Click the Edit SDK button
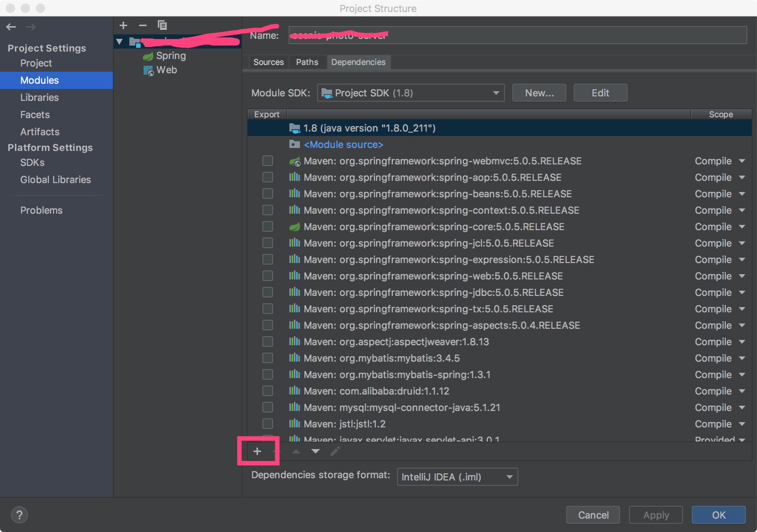Screen dimensions: 757x532 (x=600, y=93)
